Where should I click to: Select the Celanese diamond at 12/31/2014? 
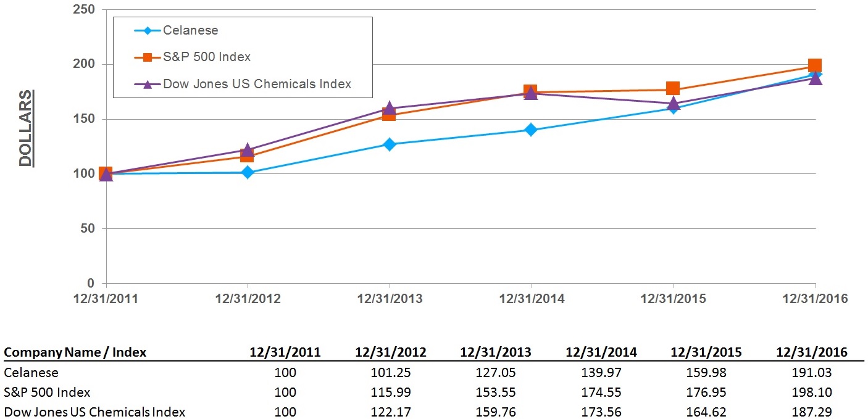[x=531, y=130]
